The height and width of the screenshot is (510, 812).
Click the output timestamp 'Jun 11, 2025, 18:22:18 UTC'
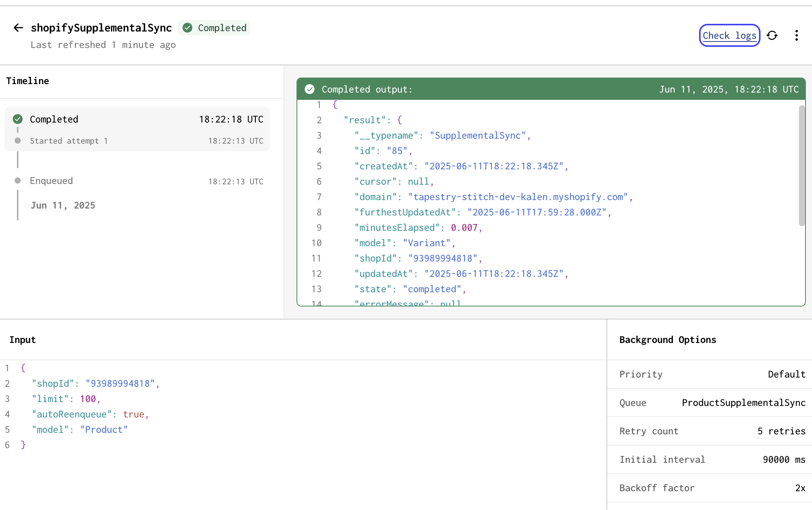pos(729,89)
